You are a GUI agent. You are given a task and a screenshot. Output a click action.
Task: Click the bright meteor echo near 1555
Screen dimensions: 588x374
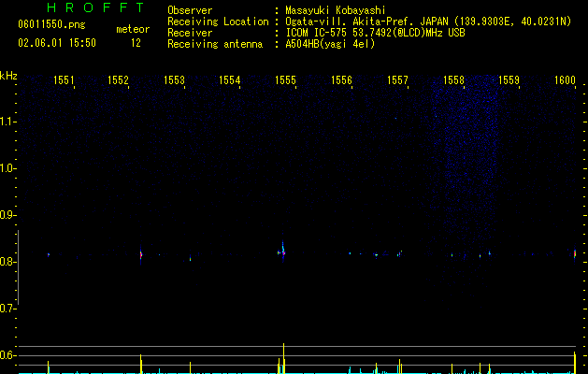tap(283, 252)
